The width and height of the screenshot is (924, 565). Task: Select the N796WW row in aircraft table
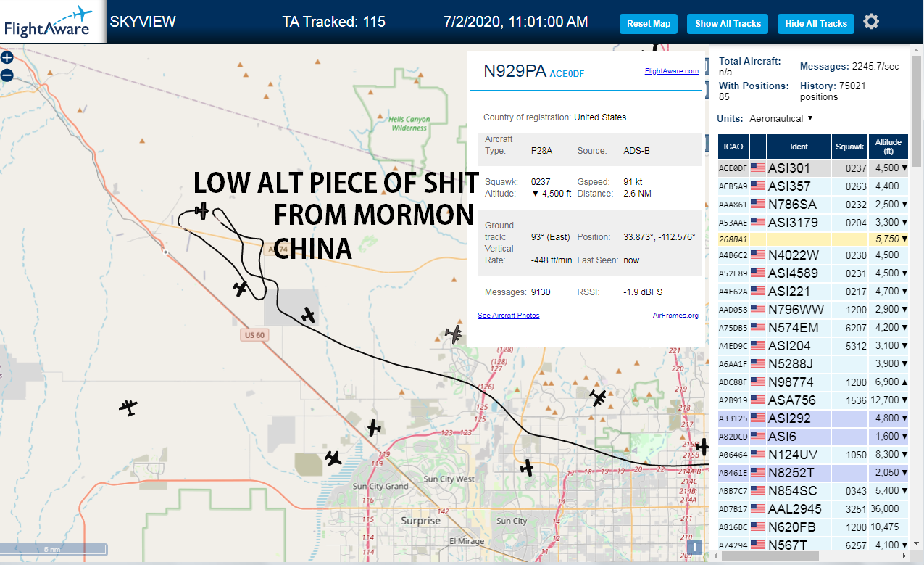[813, 310]
